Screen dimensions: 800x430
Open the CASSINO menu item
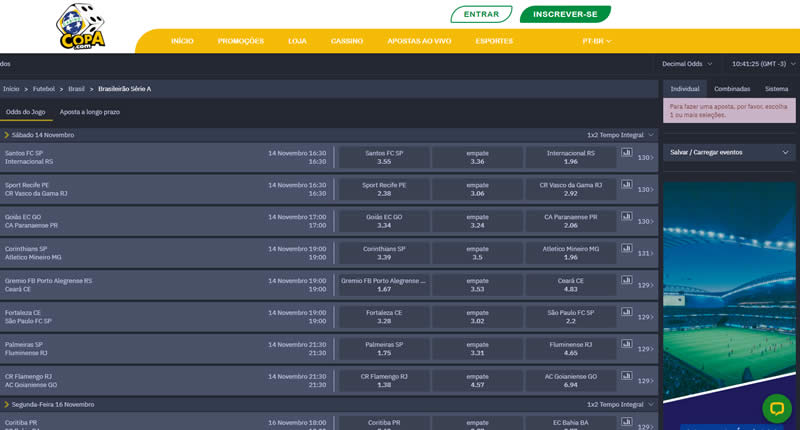347,41
